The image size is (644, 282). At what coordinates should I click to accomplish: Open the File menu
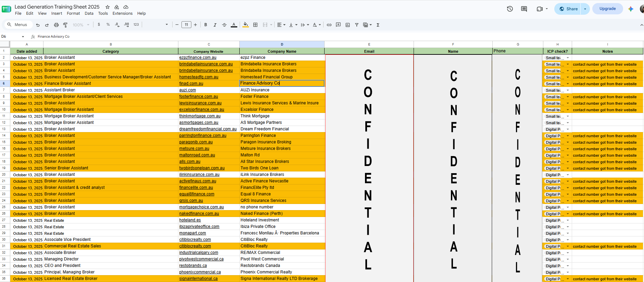(18, 13)
